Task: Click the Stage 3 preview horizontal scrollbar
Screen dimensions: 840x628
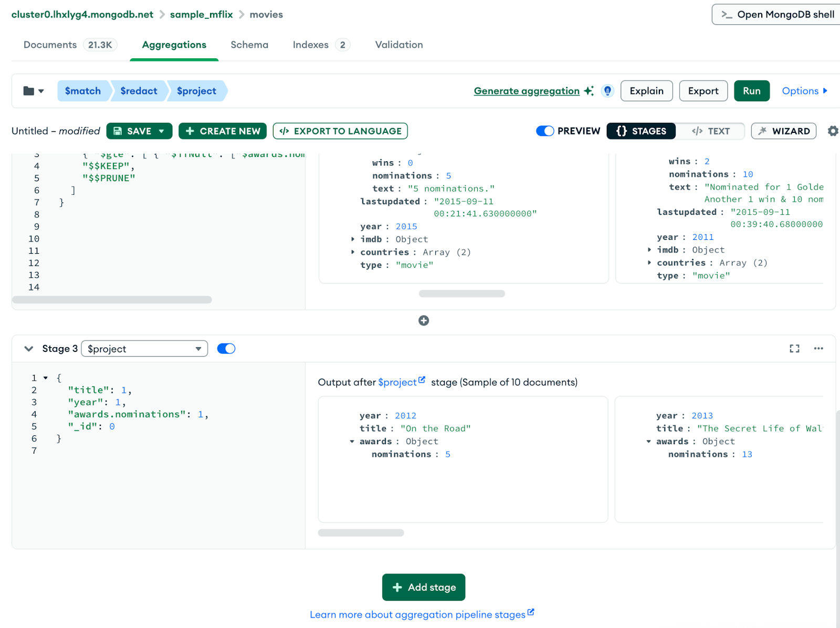Action: click(x=361, y=533)
